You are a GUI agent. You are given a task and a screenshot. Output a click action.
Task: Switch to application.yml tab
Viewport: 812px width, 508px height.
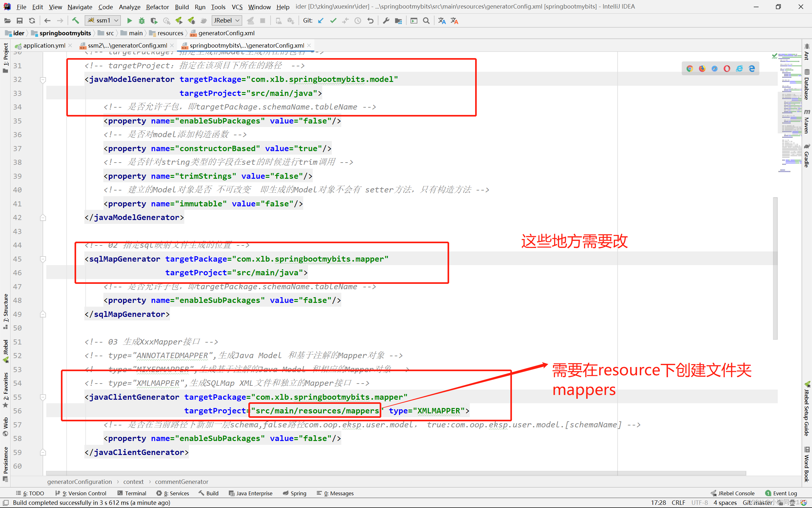[x=44, y=45]
